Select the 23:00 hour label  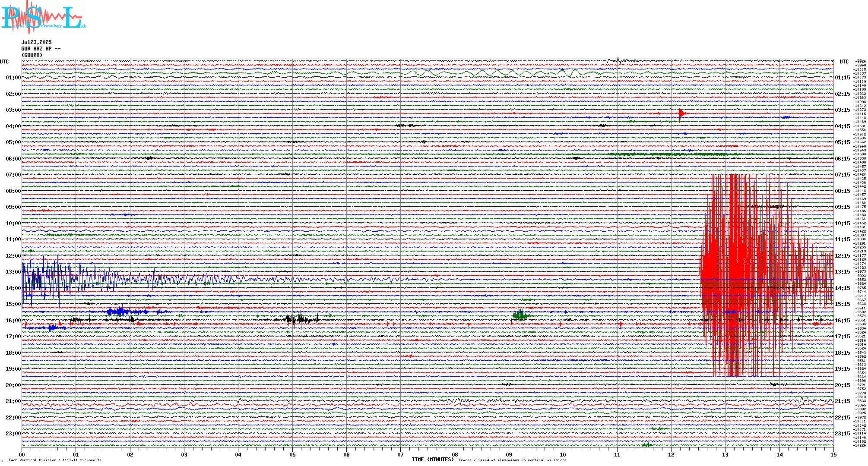coord(13,434)
